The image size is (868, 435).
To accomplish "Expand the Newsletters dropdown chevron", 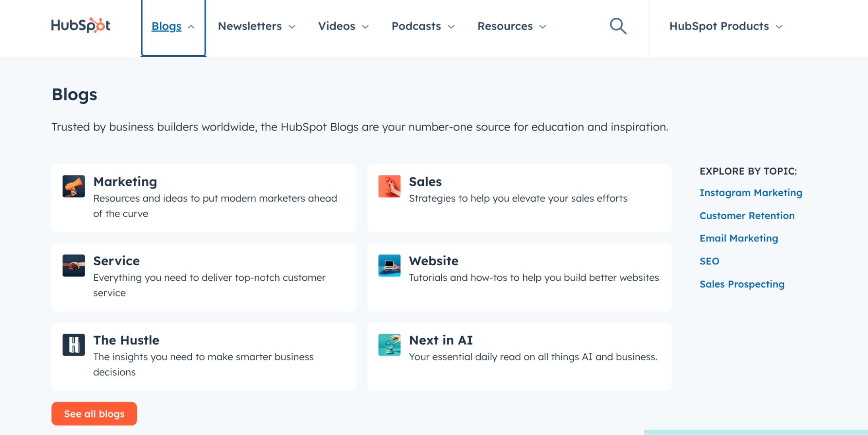I will point(292,27).
